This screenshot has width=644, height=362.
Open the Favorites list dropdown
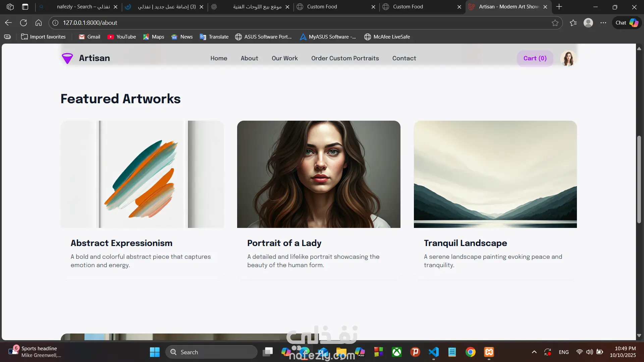point(573,23)
